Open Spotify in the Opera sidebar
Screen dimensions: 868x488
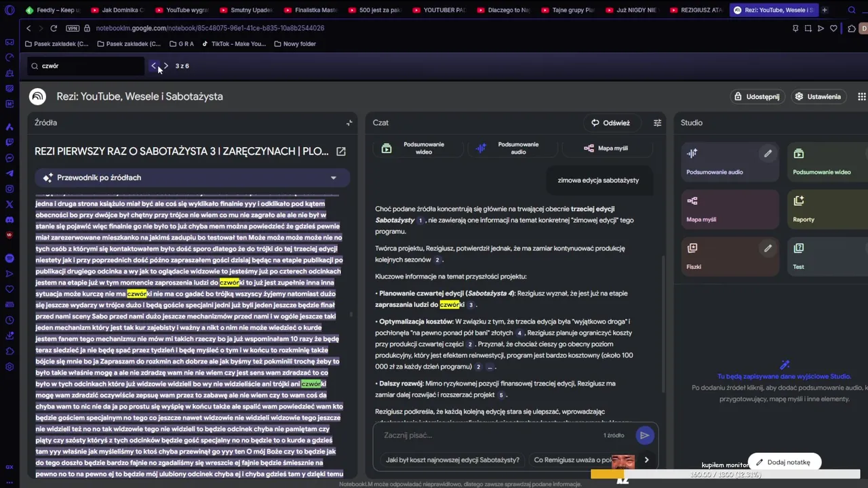click(x=9, y=258)
